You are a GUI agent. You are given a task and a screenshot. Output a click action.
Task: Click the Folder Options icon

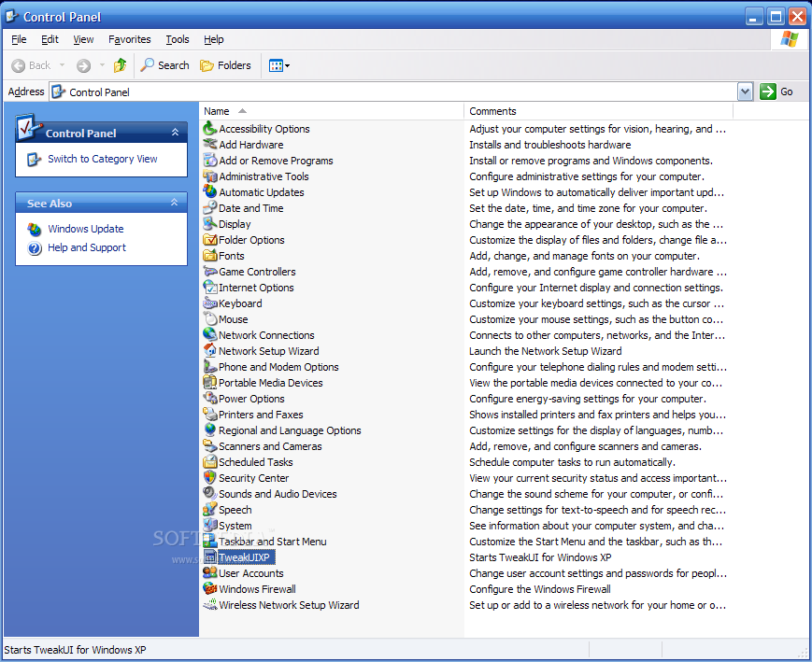[x=209, y=240]
